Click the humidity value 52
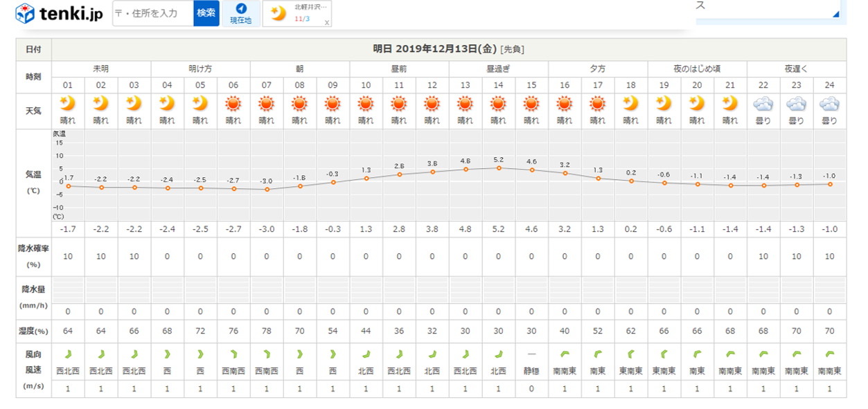 click(598, 330)
